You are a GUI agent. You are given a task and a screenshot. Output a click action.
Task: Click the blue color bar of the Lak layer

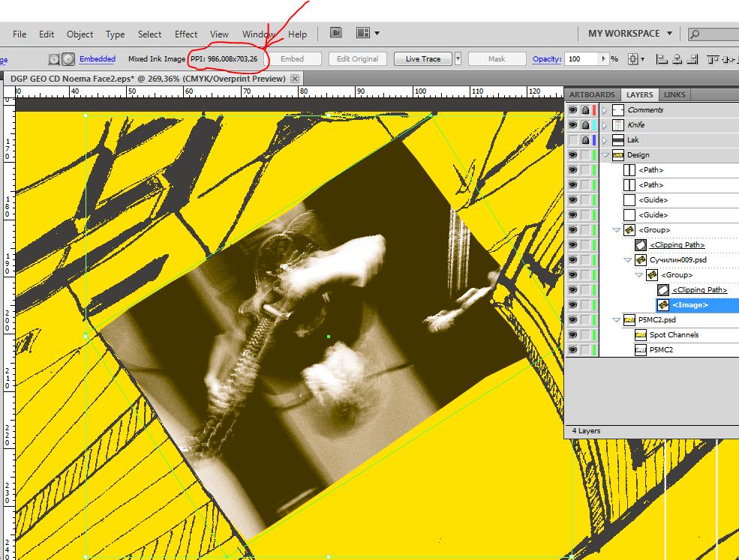click(x=594, y=140)
